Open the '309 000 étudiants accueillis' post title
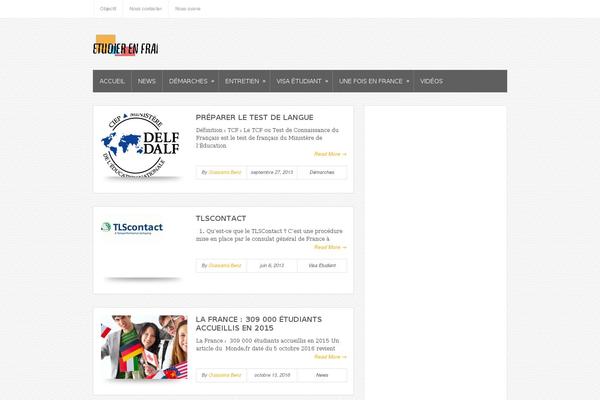600x400 pixels. [259, 324]
